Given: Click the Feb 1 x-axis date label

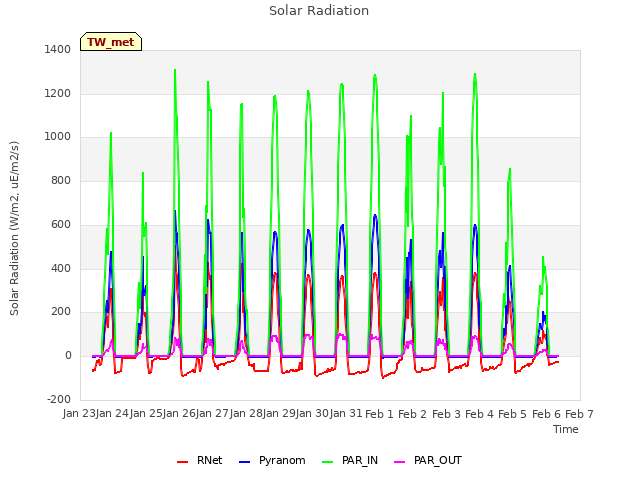Looking at the screenshot, I should pyautogui.click(x=379, y=414).
